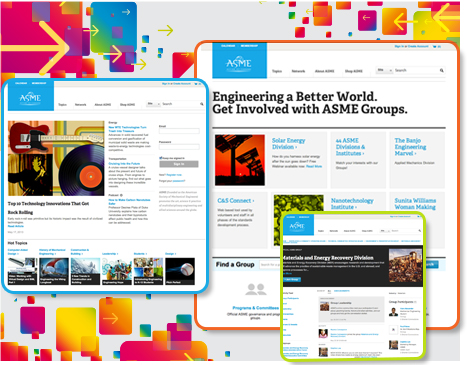The width and height of the screenshot is (468, 365).
Task: Click the ASME logo in the green-framed page
Action: 297,226
